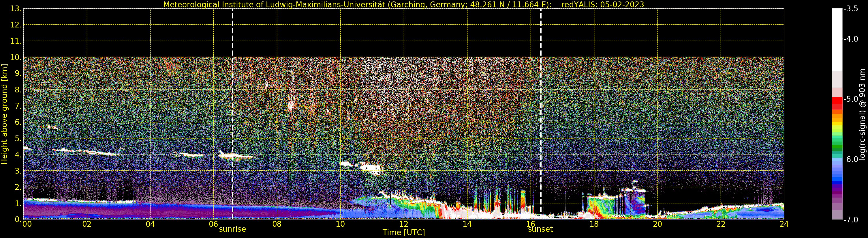Click the height axis tick label 4
The height and width of the screenshot is (238, 868).
coord(18,155)
